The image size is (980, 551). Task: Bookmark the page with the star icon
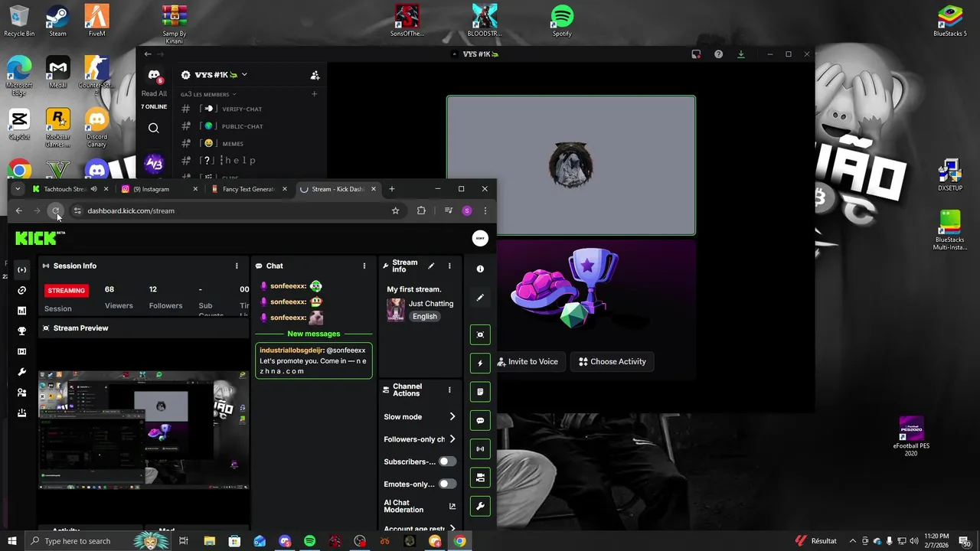(395, 210)
